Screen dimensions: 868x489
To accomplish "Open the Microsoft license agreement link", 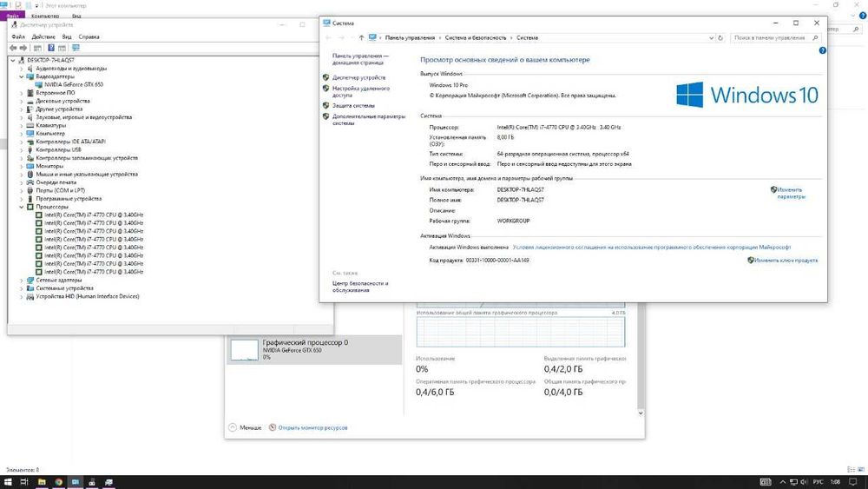I will pyautogui.click(x=652, y=247).
